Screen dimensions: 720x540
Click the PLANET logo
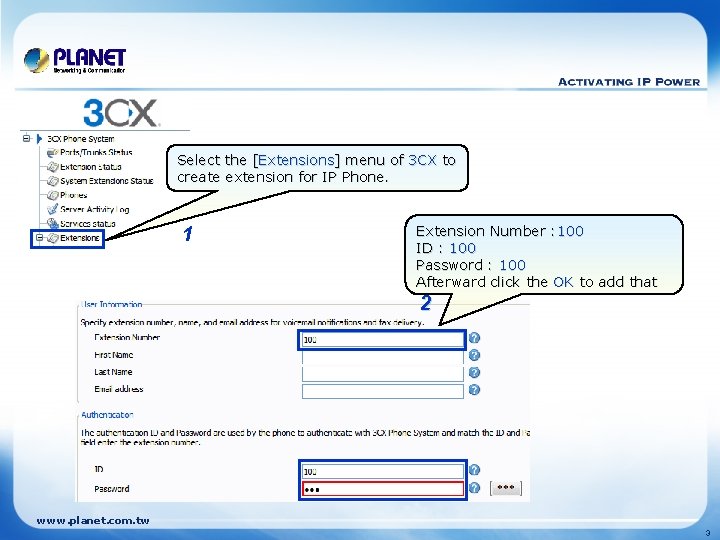pyautogui.click(x=75, y=61)
